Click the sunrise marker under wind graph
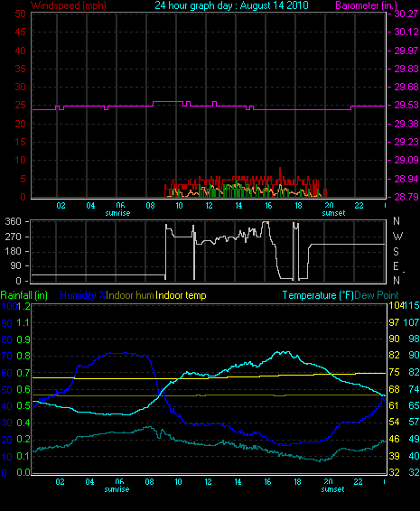Viewport: 420px width, 511px height. [x=117, y=213]
